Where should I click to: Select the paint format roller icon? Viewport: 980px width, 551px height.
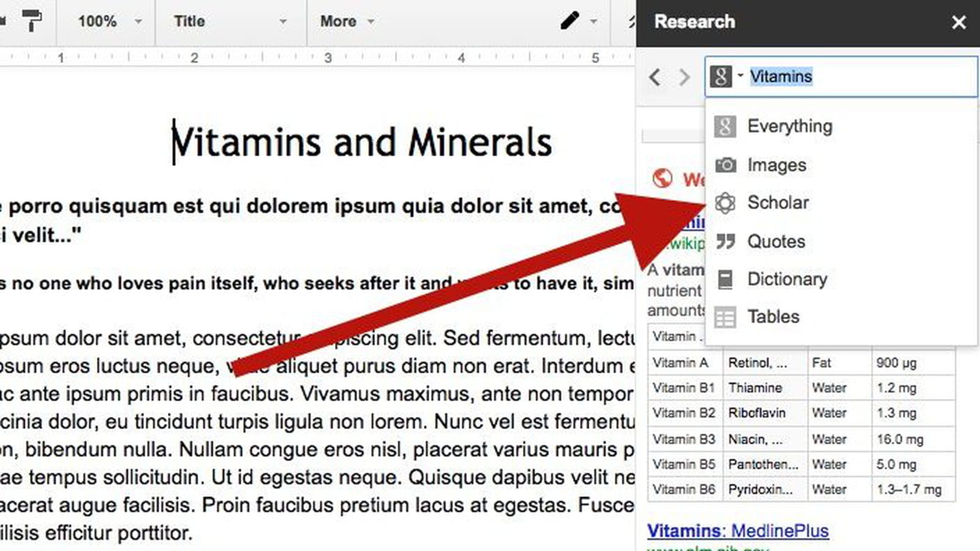click(x=32, y=21)
